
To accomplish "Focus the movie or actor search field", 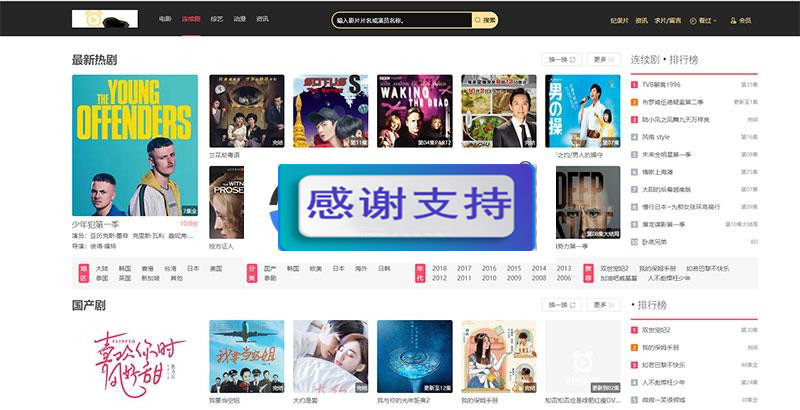I will tap(402, 20).
